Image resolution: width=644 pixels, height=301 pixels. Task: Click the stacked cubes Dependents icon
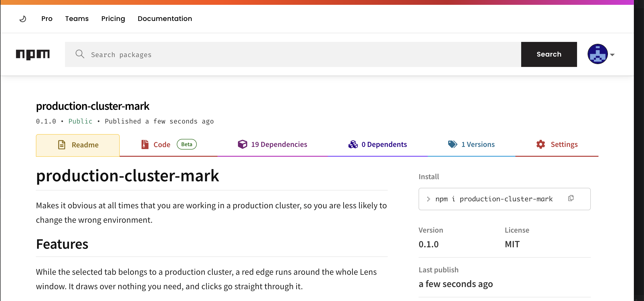(353, 144)
